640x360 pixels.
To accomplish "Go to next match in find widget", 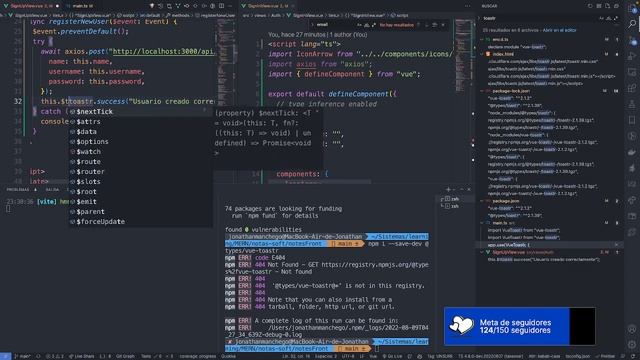I will tap(427, 25).
